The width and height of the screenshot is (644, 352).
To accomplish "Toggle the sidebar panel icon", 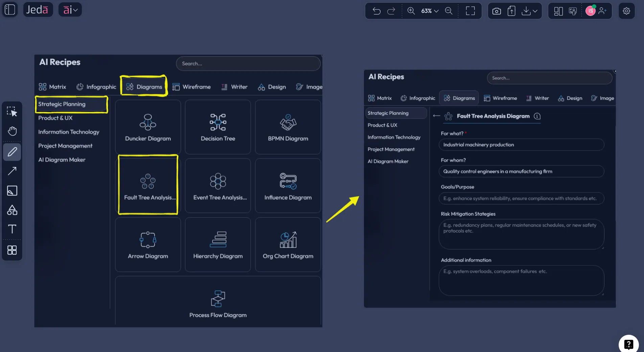I will coord(10,9).
